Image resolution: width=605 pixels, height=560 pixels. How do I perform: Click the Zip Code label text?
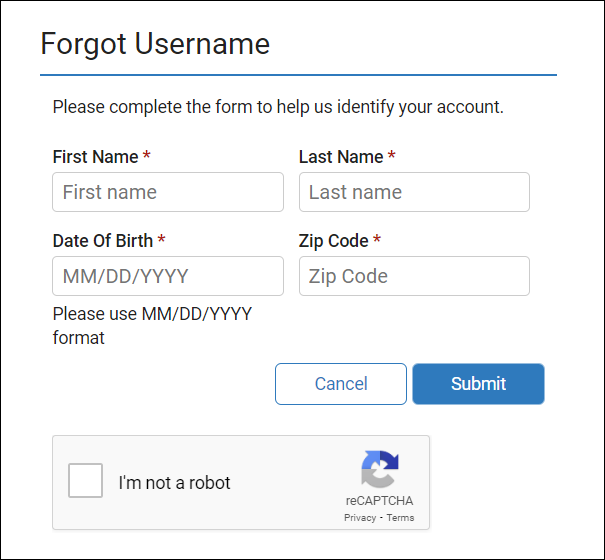tap(334, 241)
